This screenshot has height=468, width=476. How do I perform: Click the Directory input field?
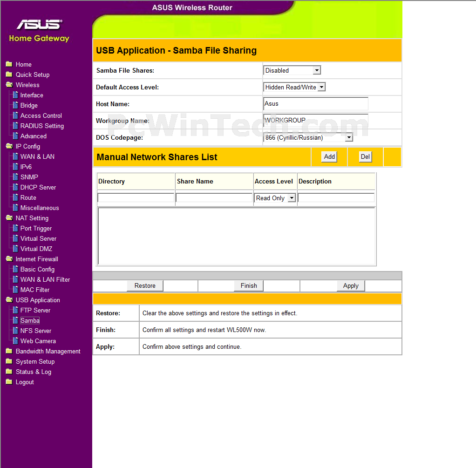click(x=136, y=197)
